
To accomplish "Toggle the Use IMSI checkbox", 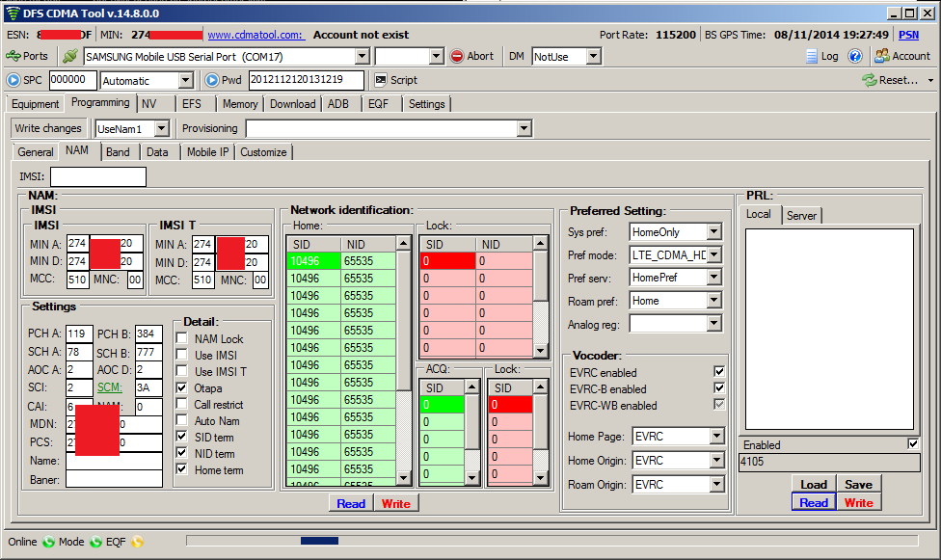I will (x=182, y=355).
